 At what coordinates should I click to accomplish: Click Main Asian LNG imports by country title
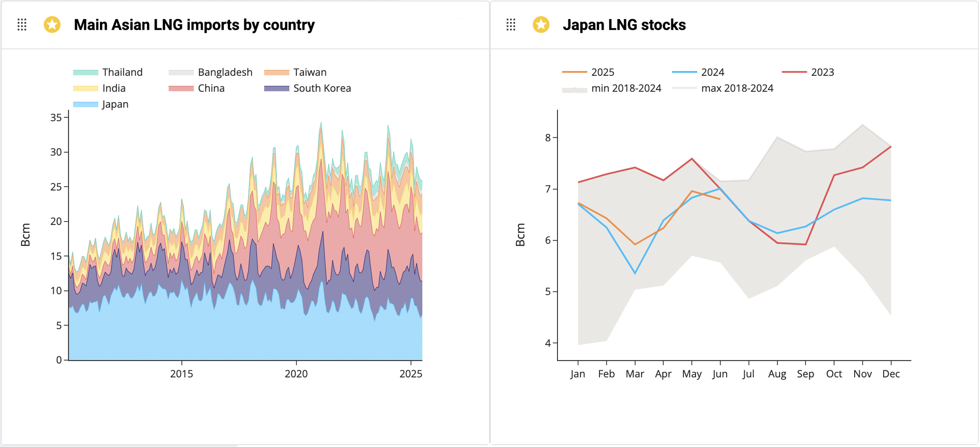194,25
